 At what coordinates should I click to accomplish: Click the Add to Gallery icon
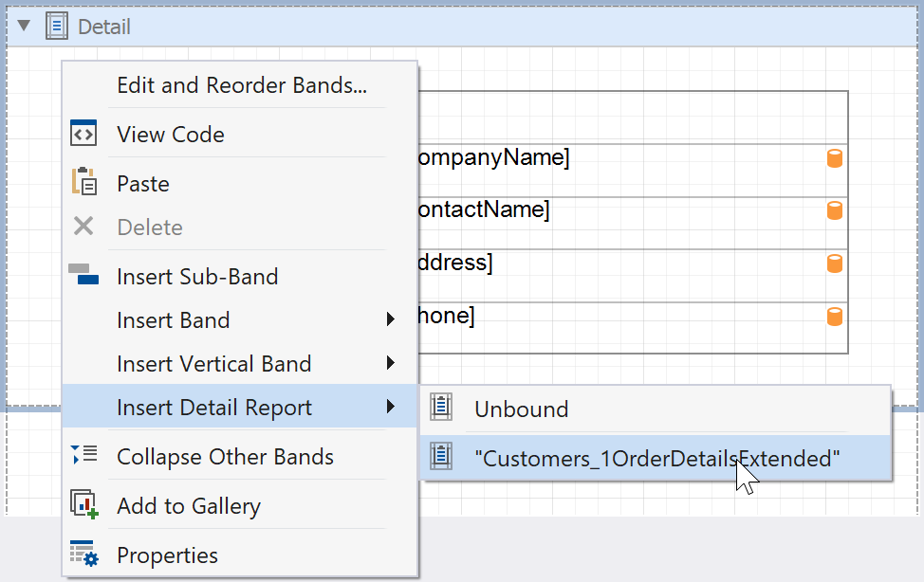click(x=83, y=505)
